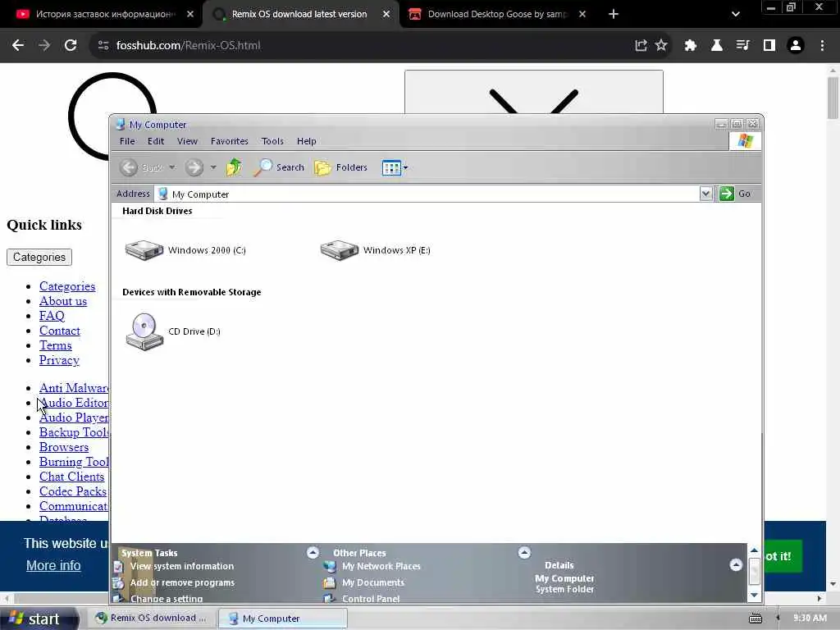840x630 pixels.
Task: Switch to Download Desktop Goose tab
Action: tap(497, 14)
